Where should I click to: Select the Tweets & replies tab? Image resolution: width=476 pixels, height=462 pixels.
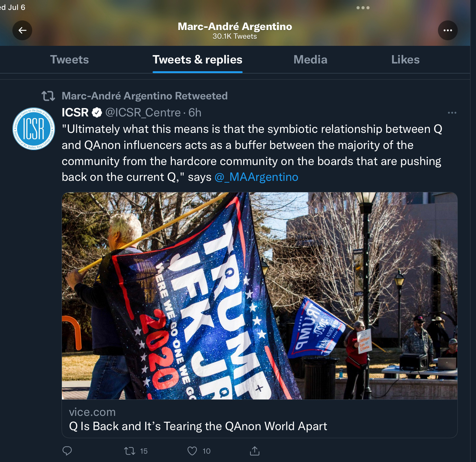point(197,59)
